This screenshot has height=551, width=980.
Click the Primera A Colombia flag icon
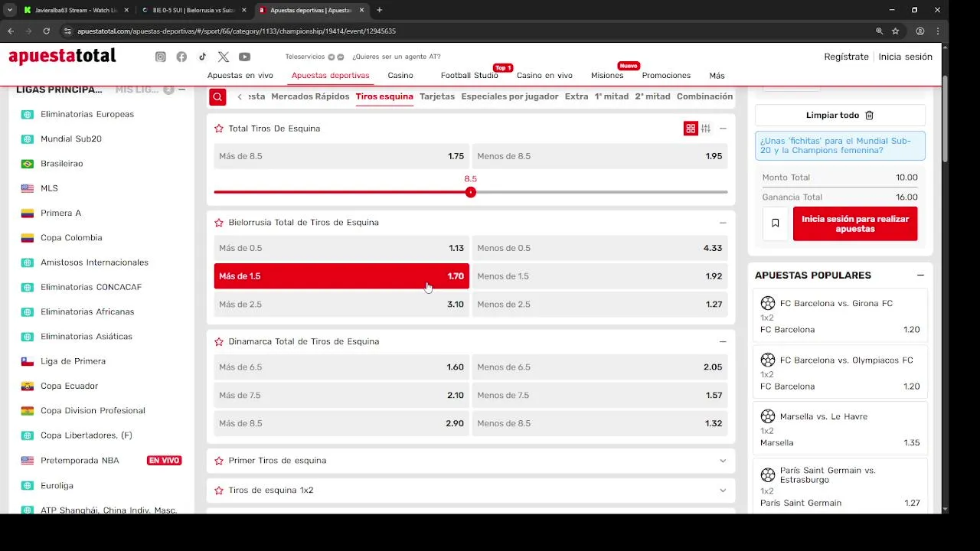point(28,213)
